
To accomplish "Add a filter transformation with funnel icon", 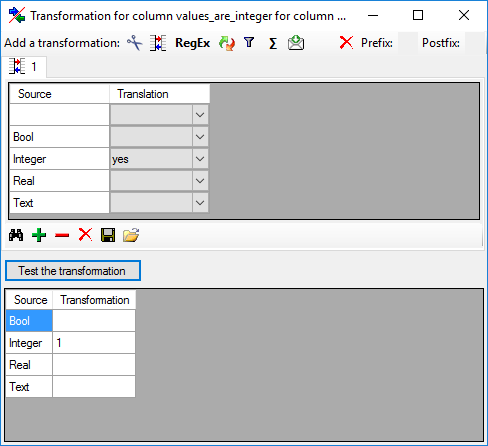I will (x=249, y=43).
